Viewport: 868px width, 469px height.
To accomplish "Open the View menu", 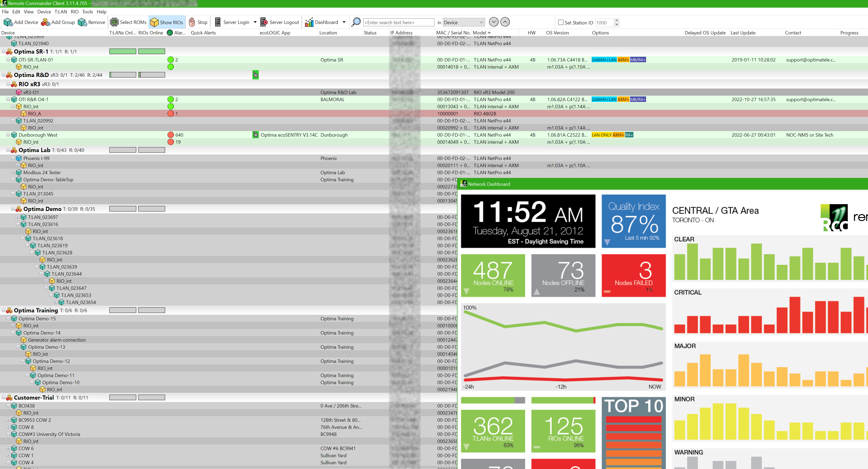I will (29, 12).
